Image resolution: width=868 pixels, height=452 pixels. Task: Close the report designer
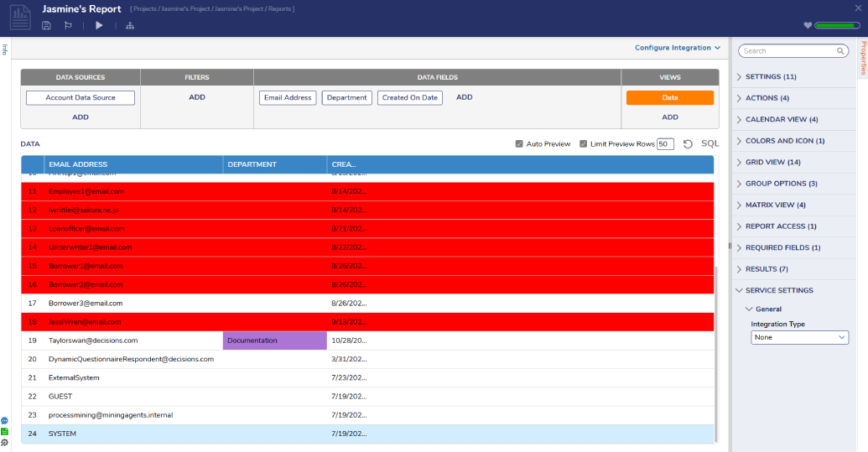pyautogui.click(x=858, y=8)
